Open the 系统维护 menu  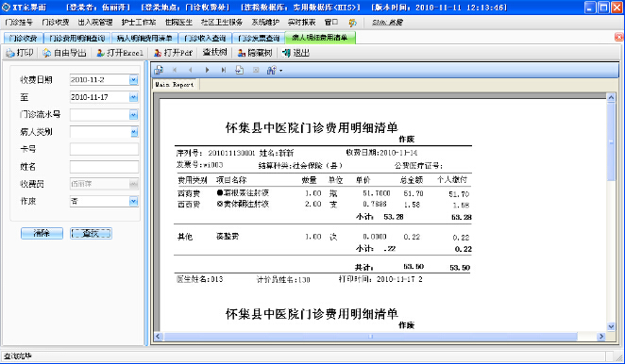[265, 23]
